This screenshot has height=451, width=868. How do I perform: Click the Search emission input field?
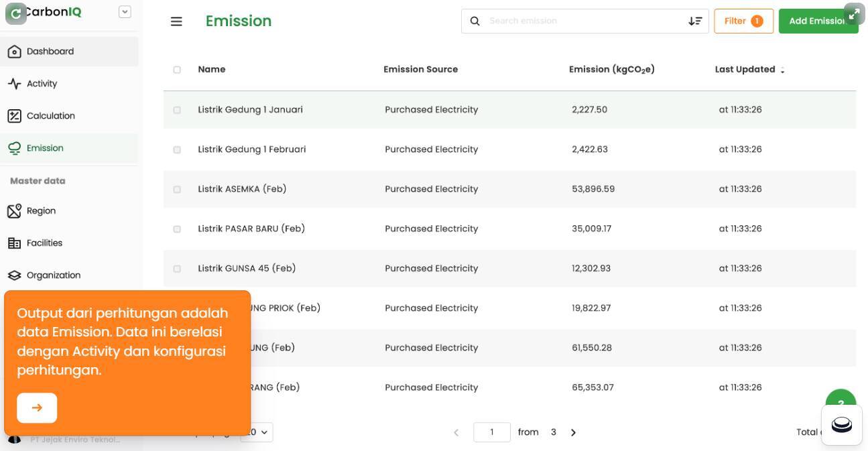(x=583, y=21)
